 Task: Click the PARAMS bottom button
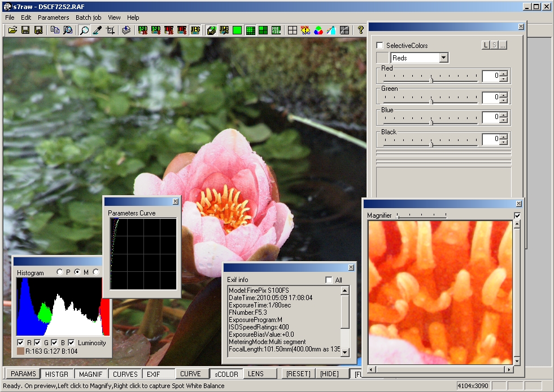pyautogui.click(x=23, y=373)
